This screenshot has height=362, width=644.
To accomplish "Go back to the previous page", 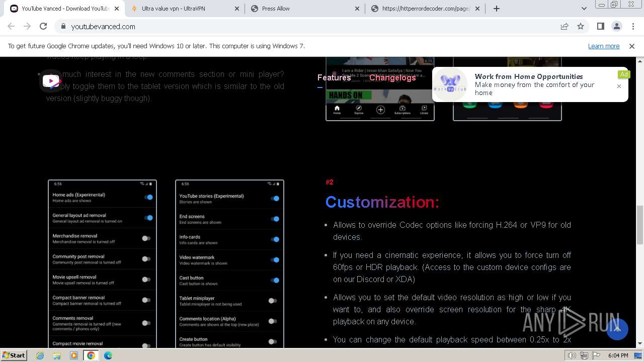I will pos(11,26).
